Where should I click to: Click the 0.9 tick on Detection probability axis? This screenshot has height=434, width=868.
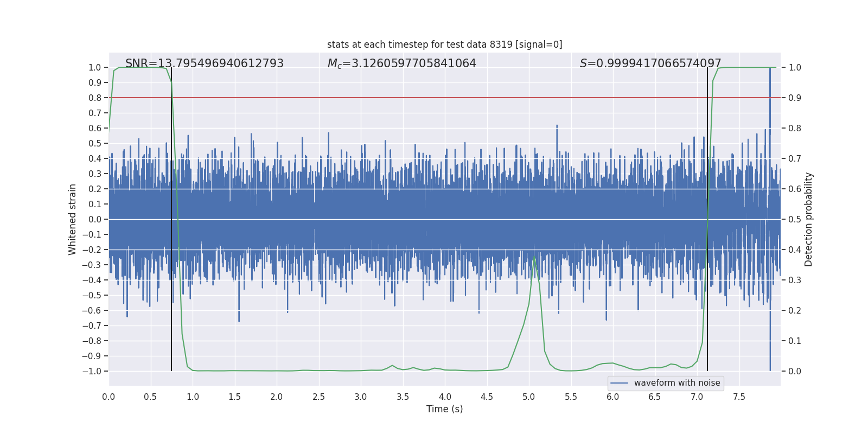click(x=795, y=98)
